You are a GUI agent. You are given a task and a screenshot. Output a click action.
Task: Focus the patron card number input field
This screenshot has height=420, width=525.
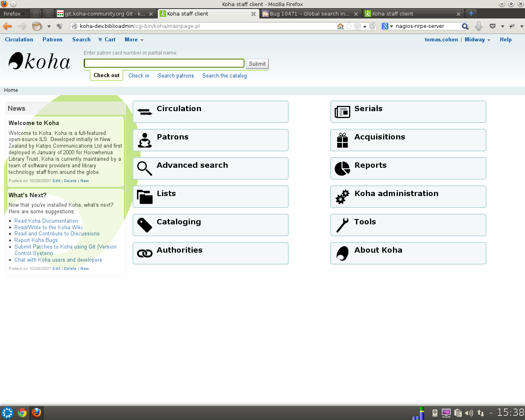tap(164, 63)
